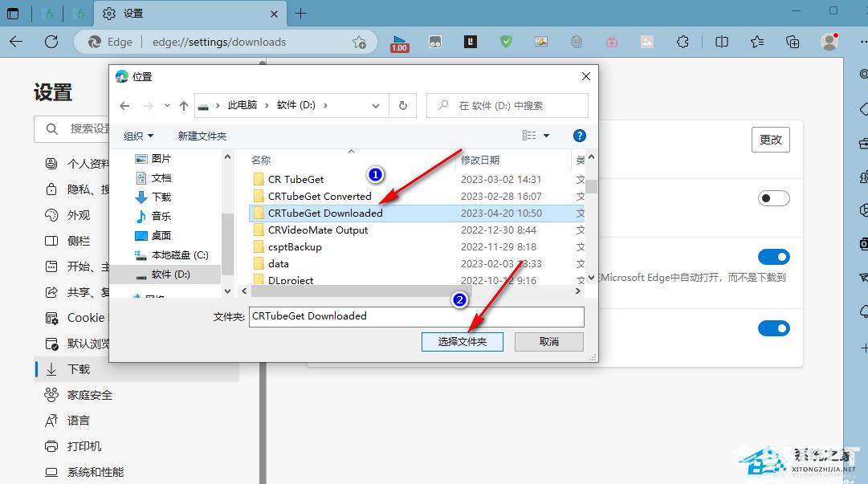Screen dimensions: 868x484
Task: Expand the view options dropdown arrow
Action: [x=546, y=136]
